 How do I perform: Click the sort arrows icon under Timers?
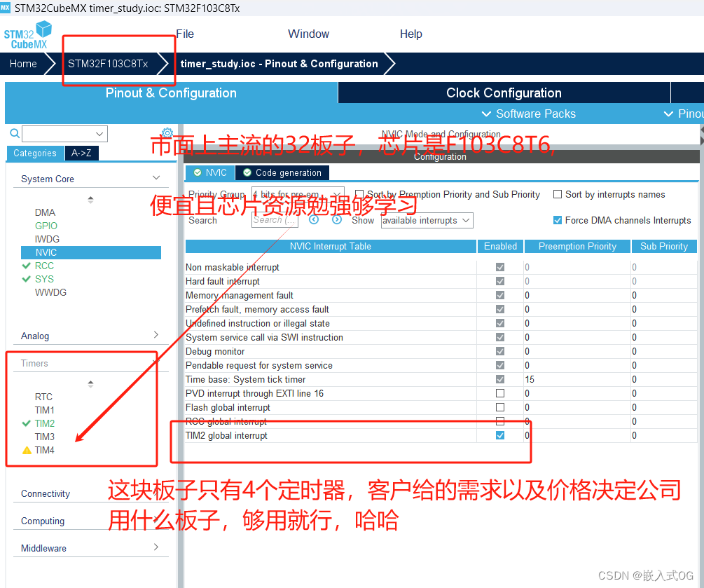click(90, 383)
